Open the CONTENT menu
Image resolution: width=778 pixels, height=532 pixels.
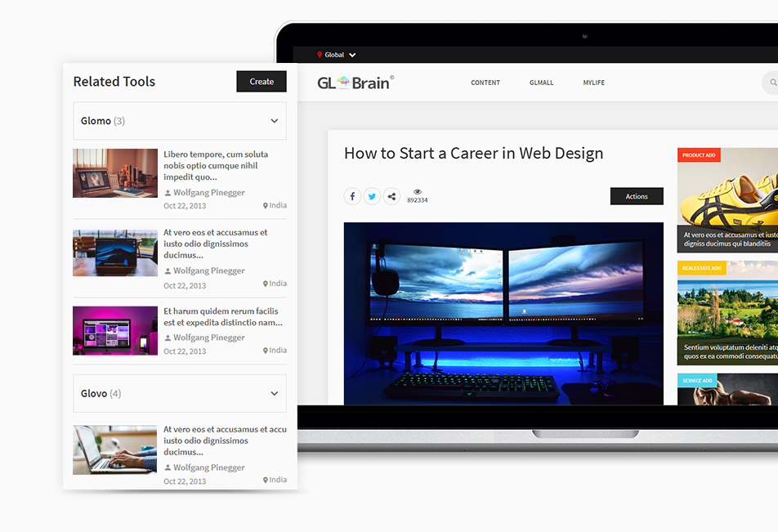485,83
